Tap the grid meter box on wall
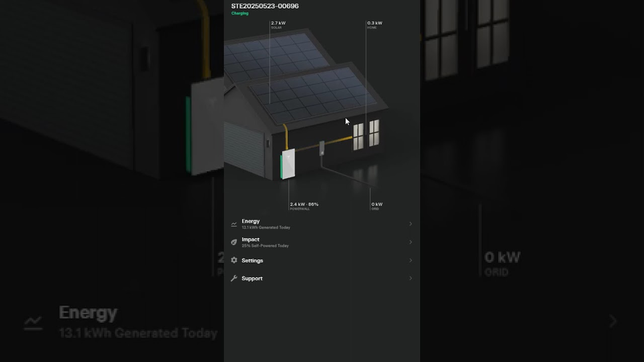 [322, 147]
